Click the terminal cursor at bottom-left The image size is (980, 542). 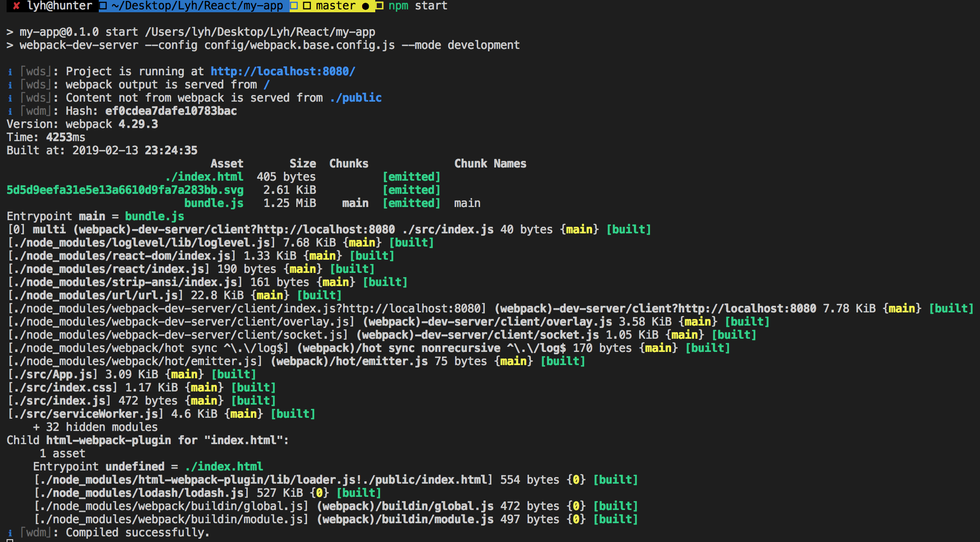(x=10, y=541)
